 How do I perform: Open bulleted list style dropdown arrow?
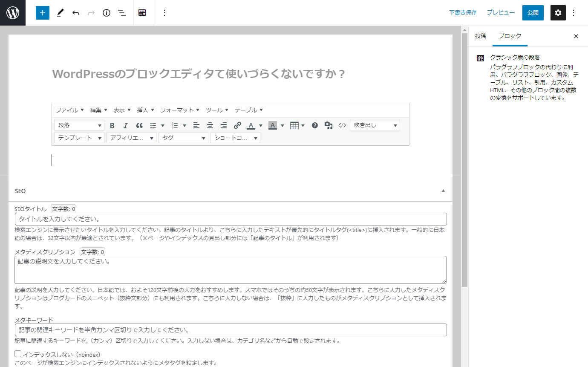163,125
